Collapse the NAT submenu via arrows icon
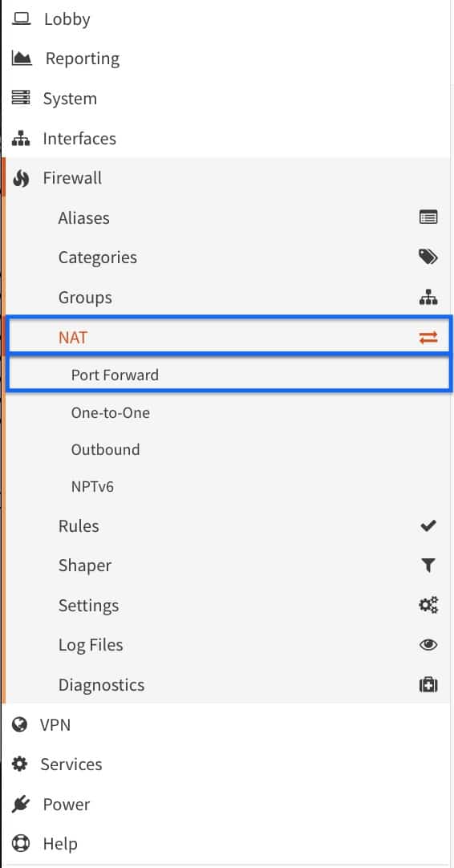This screenshot has width=454, height=868. (x=428, y=337)
